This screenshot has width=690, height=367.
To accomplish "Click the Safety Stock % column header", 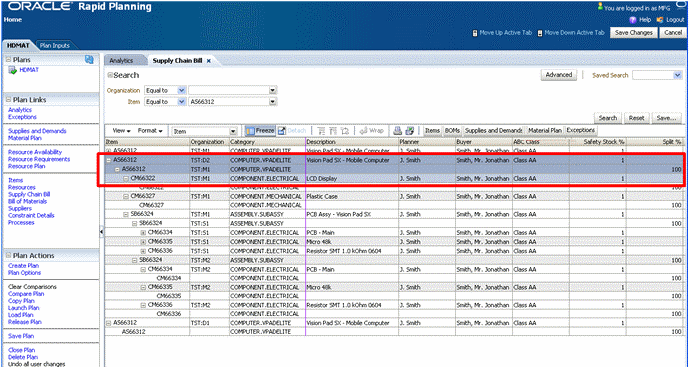I will [x=598, y=142].
